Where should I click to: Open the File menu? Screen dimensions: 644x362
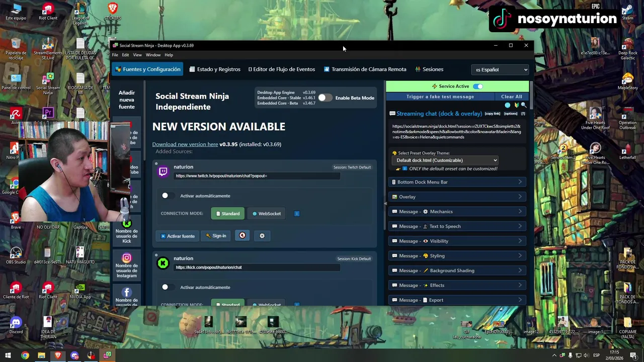coord(115,55)
